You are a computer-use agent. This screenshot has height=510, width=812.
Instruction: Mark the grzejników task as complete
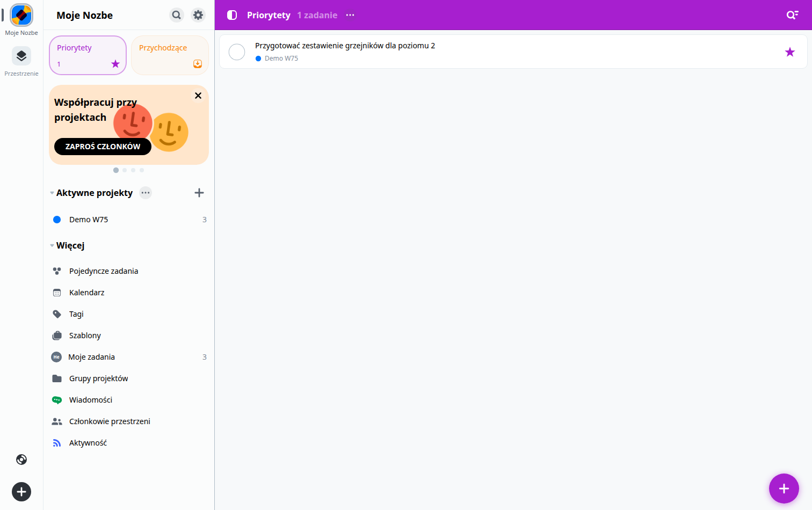237,52
